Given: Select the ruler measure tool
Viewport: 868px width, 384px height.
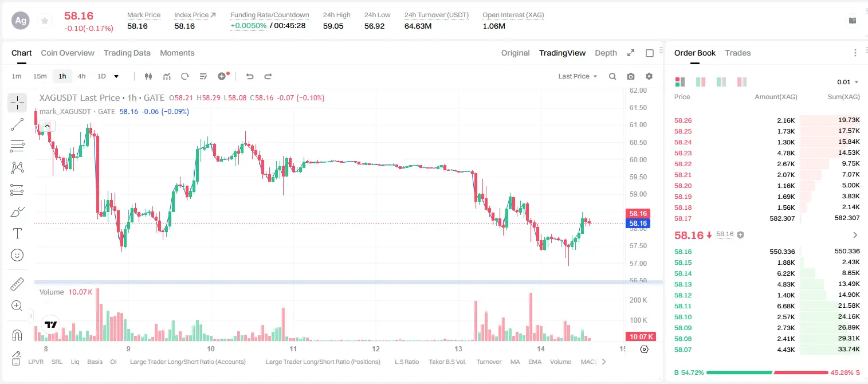Looking at the screenshot, I should point(17,284).
